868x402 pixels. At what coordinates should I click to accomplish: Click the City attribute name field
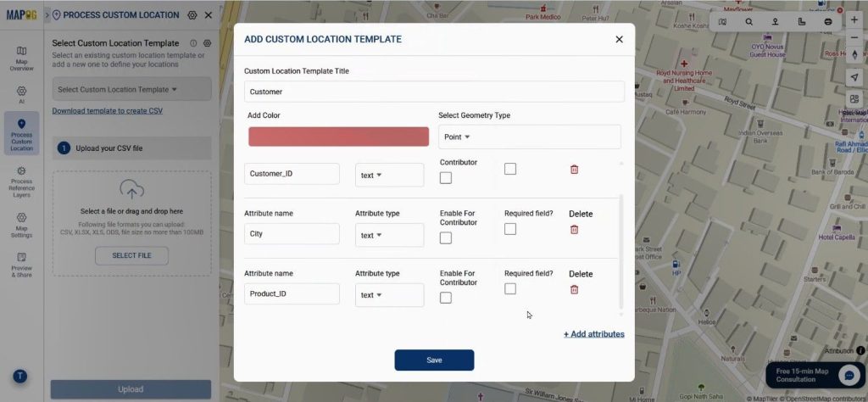[292, 234]
